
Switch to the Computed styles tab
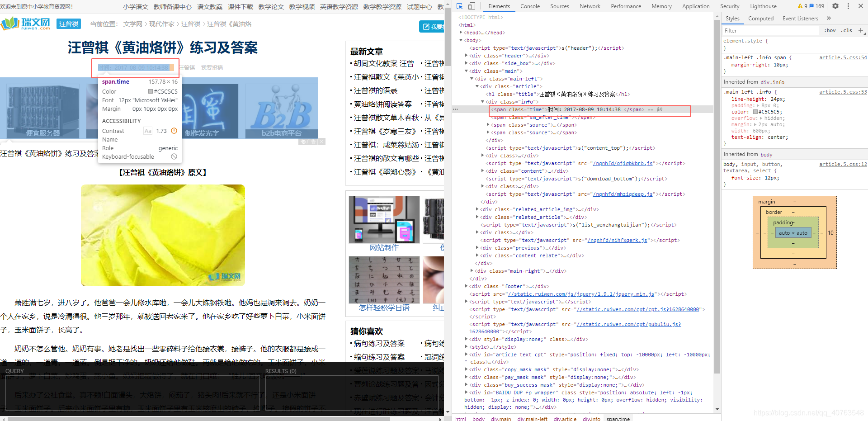point(761,18)
